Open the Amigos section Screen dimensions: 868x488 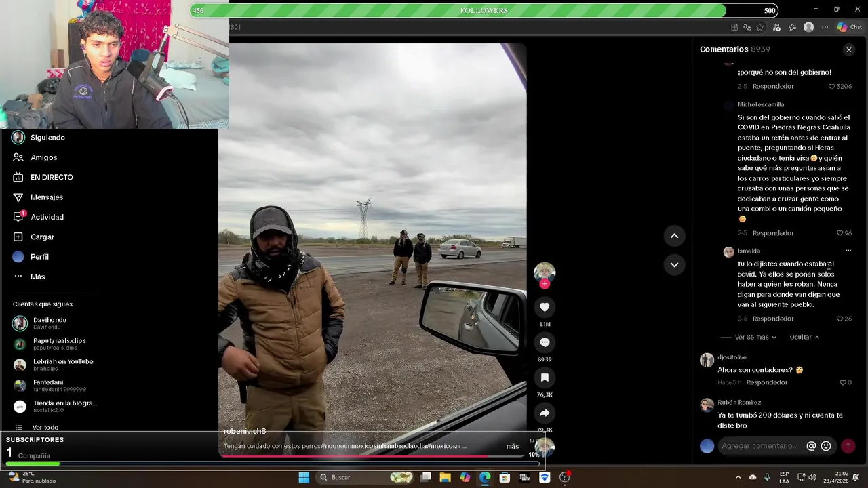click(x=43, y=157)
